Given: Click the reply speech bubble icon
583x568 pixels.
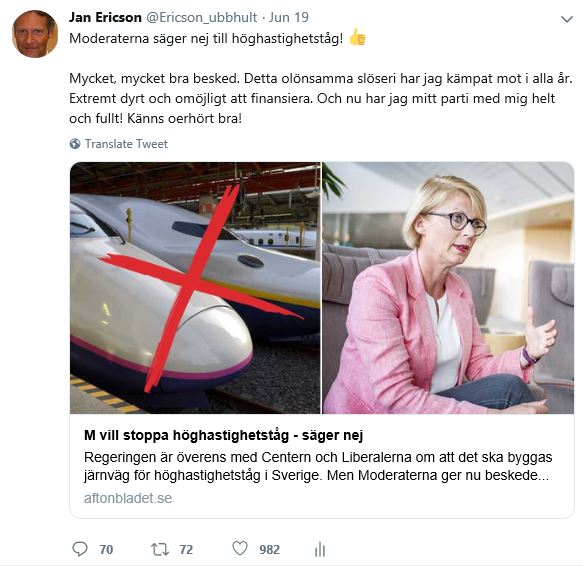Looking at the screenshot, I should (80, 549).
